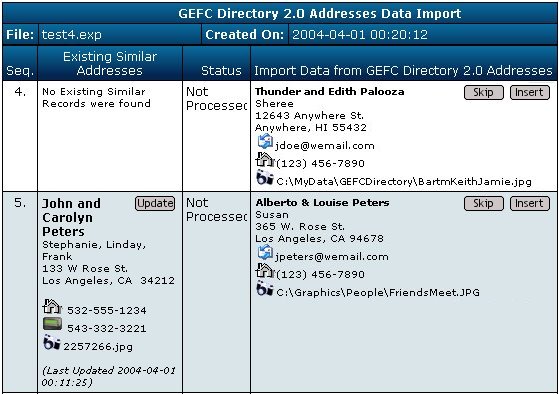The height and width of the screenshot is (394, 559).
Task: Click the home phone icon in Thunder Palooza record
Action: (265, 159)
